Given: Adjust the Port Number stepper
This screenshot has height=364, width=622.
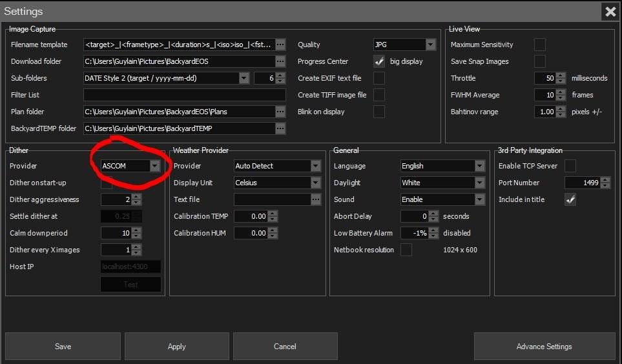Looking at the screenshot, I should pyautogui.click(x=605, y=183).
